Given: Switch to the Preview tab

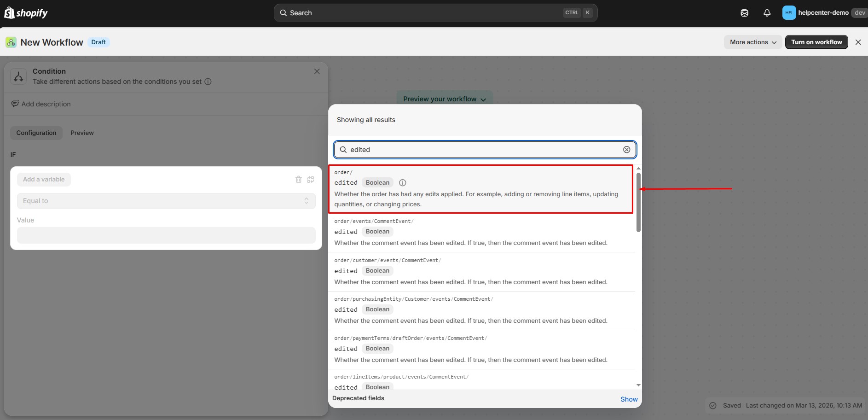Looking at the screenshot, I should pos(82,133).
